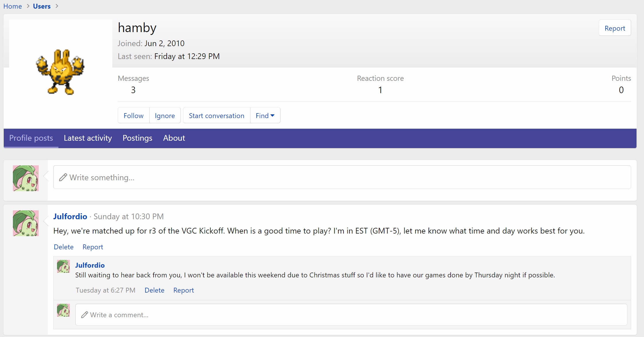The height and width of the screenshot is (337, 644).
Task: Follow the user hamby
Action: click(x=133, y=115)
